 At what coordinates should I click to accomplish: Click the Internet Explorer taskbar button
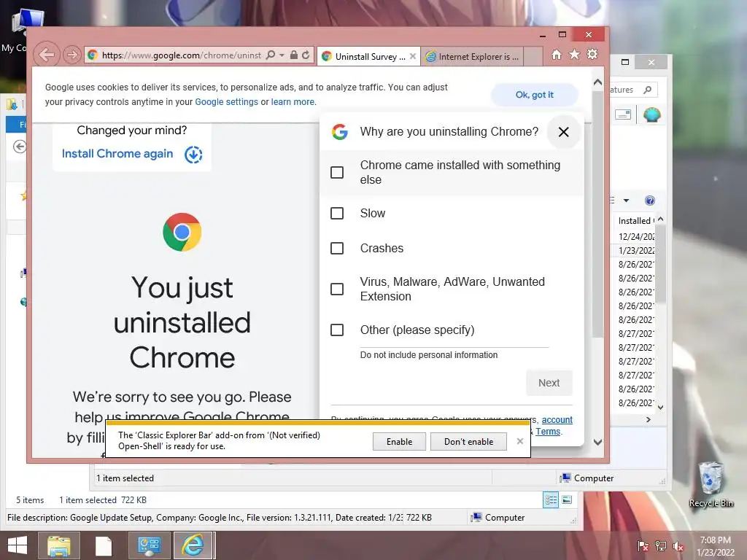click(x=193, y=545)
